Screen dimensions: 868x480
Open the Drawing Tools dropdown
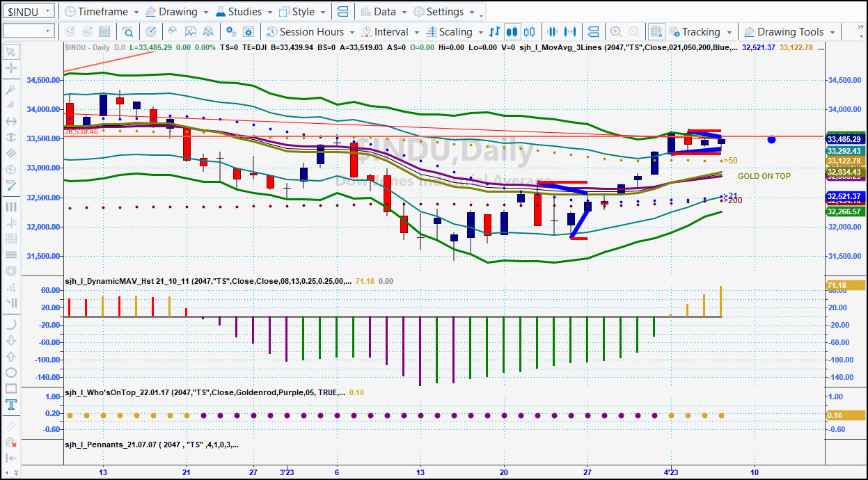click(790, 32)
